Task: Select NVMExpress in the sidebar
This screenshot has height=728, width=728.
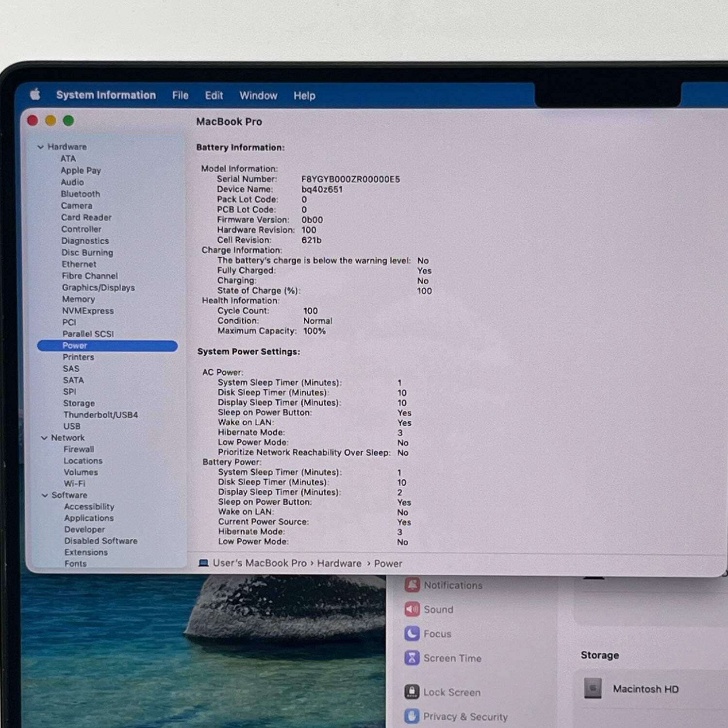Action: [x=87, y=311]
